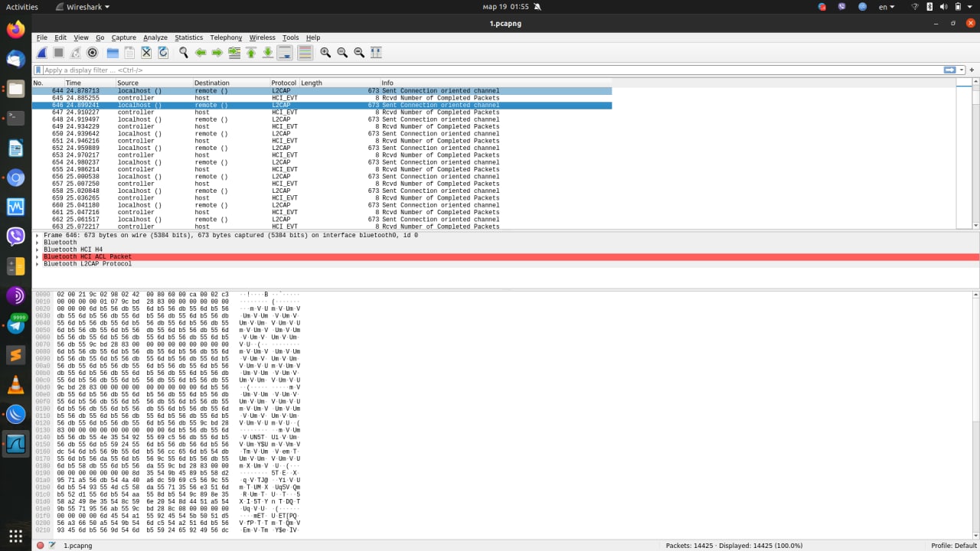The height and width of the screenshot is (551, 980).
Task: Reset text to normal size
Action: pos(359,53)
